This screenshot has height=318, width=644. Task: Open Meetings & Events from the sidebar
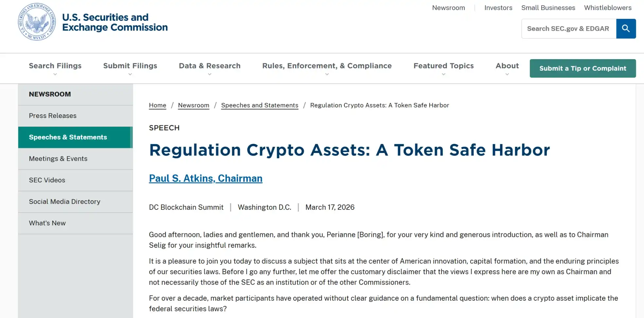click(x=58, y=159)
